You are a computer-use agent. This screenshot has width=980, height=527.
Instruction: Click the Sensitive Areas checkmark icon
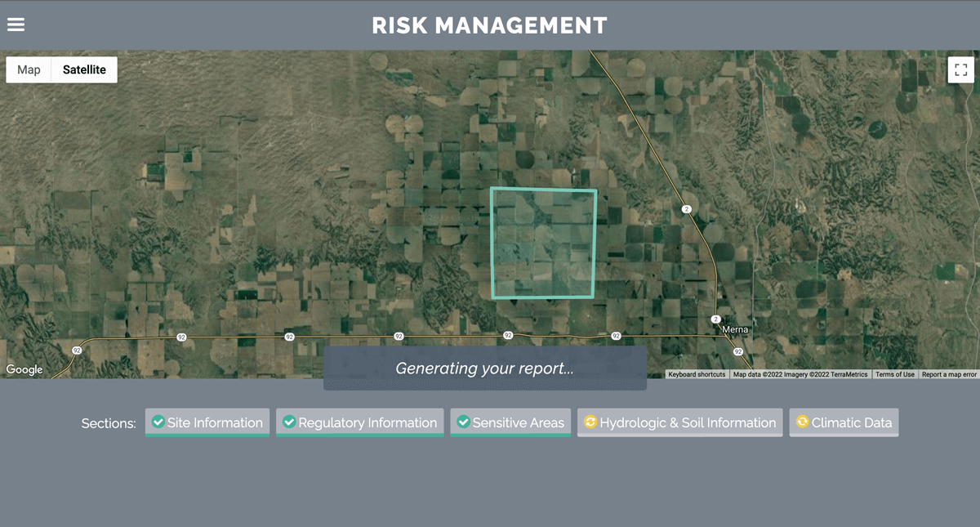coord(463,422)
